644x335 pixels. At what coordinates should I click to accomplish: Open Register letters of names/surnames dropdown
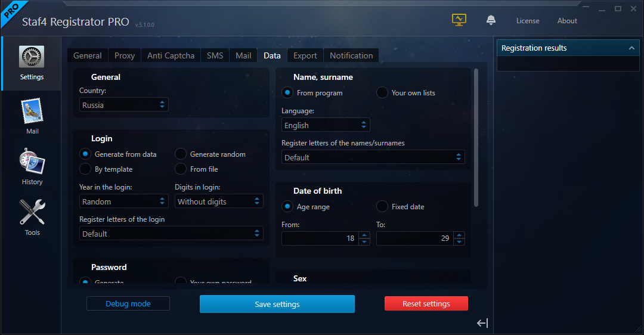coord(373,157)
